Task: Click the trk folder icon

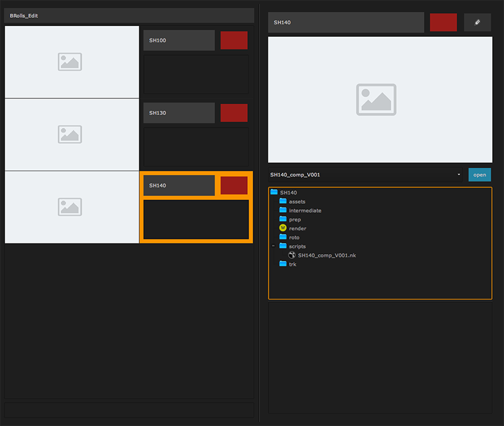Action: point(283,264)
